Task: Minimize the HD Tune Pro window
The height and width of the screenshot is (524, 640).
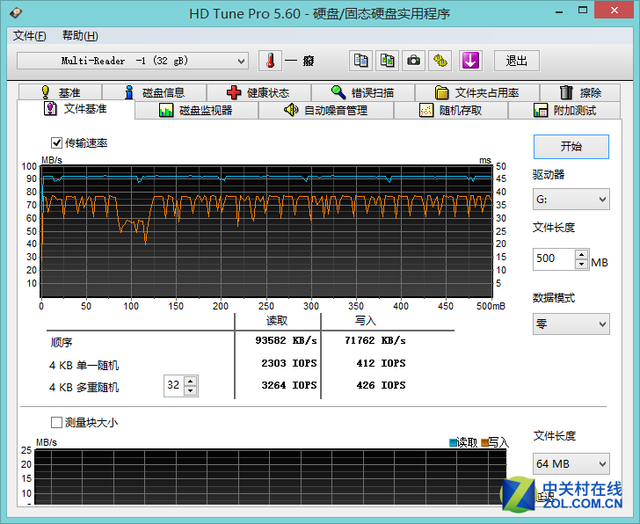Action: point(559,11)
